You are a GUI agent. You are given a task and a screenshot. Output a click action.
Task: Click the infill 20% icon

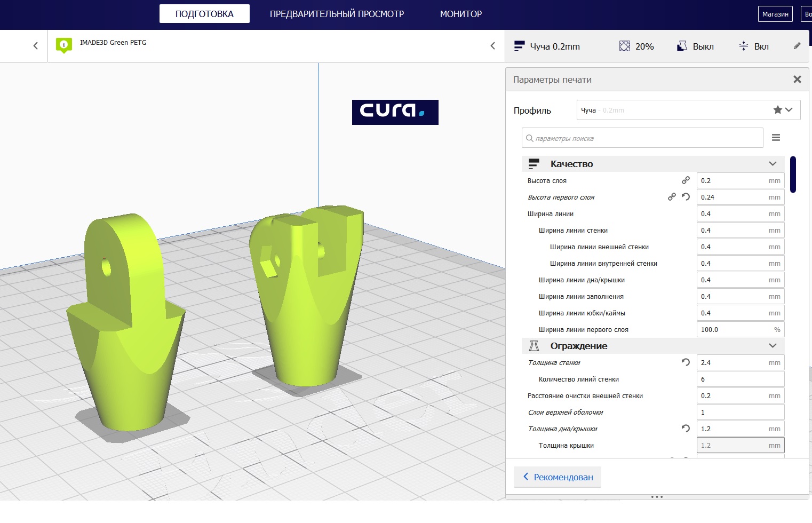point(624,46)
